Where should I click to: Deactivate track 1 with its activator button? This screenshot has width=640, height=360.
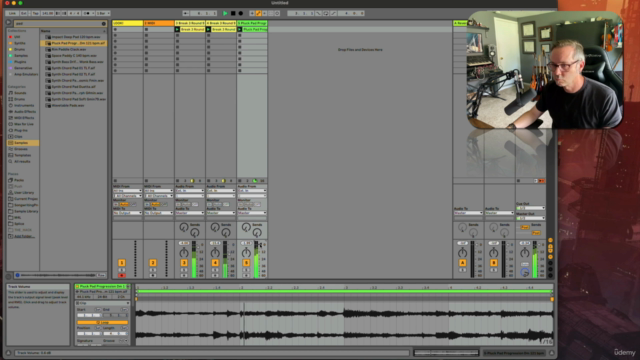122,263
